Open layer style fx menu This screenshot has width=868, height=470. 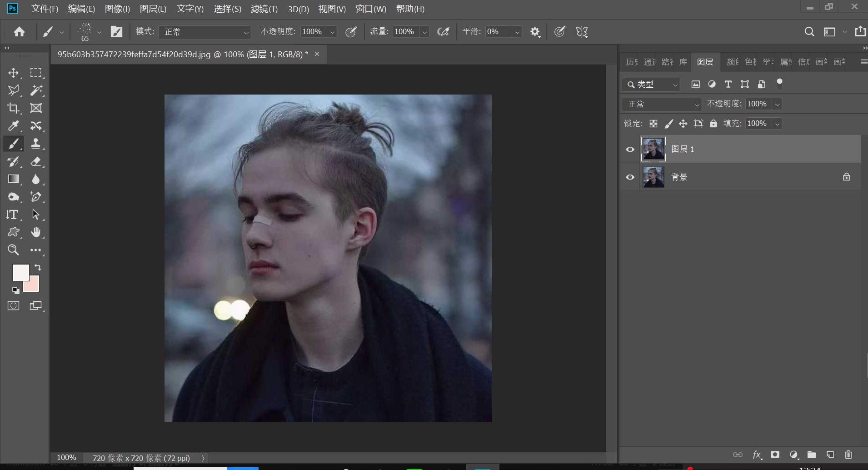(757, 455)
